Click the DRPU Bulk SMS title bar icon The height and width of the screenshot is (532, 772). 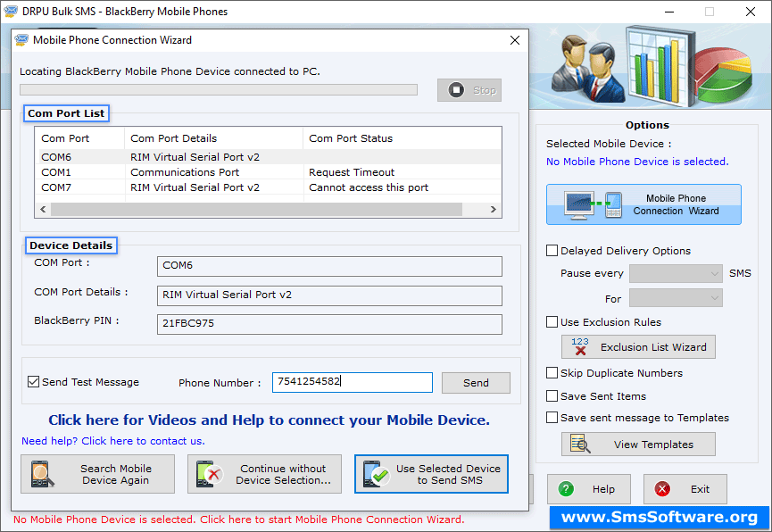click(x=11, y=12)
